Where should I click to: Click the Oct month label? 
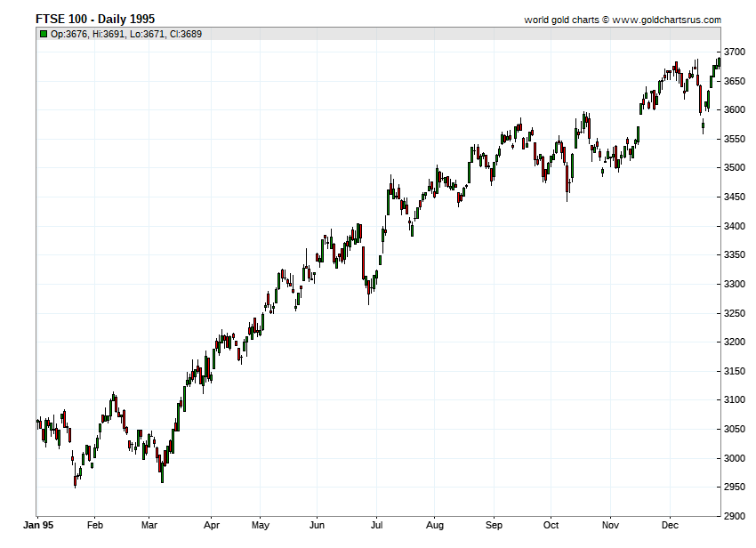pos(551,526)
